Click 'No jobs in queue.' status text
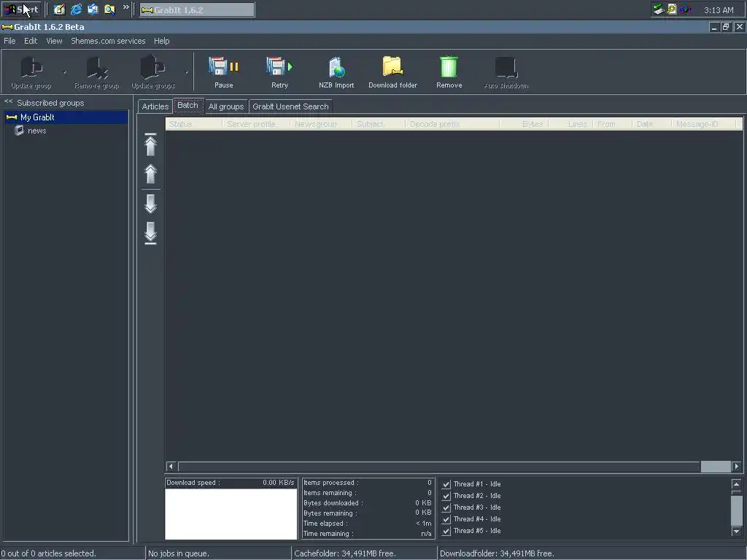Screen dimensions: 747x560 pyautogui.click(x=179, y=553)
